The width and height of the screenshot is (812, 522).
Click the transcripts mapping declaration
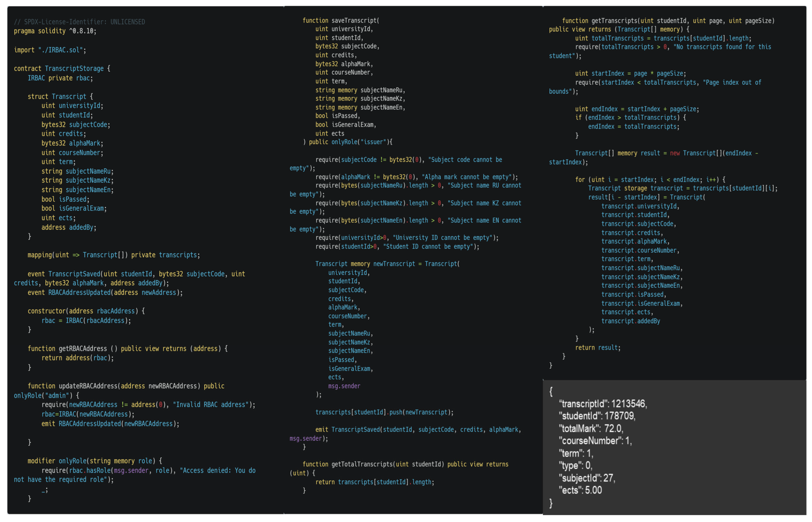point(114,255)
